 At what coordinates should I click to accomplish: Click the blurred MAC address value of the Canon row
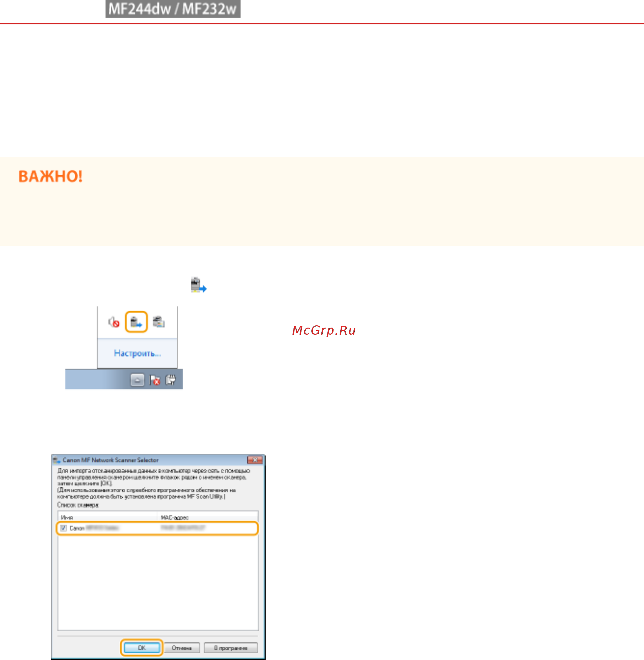tap(183, 528)
